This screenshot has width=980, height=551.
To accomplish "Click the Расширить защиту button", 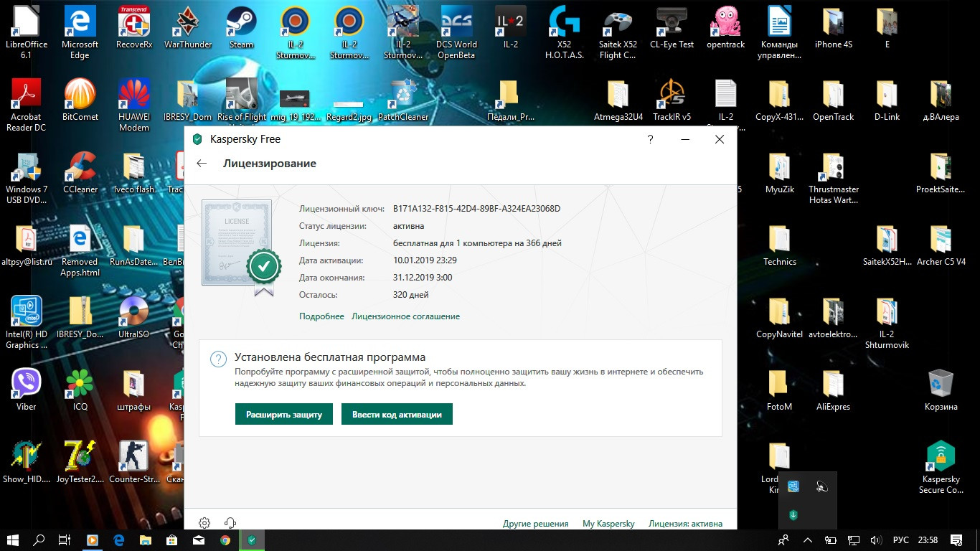I will 284,414.
